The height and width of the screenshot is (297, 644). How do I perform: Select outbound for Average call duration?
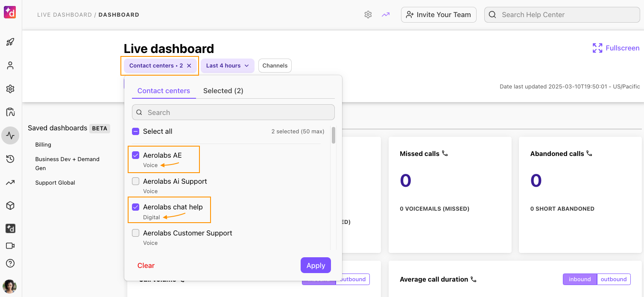click(x=614, y=279)
